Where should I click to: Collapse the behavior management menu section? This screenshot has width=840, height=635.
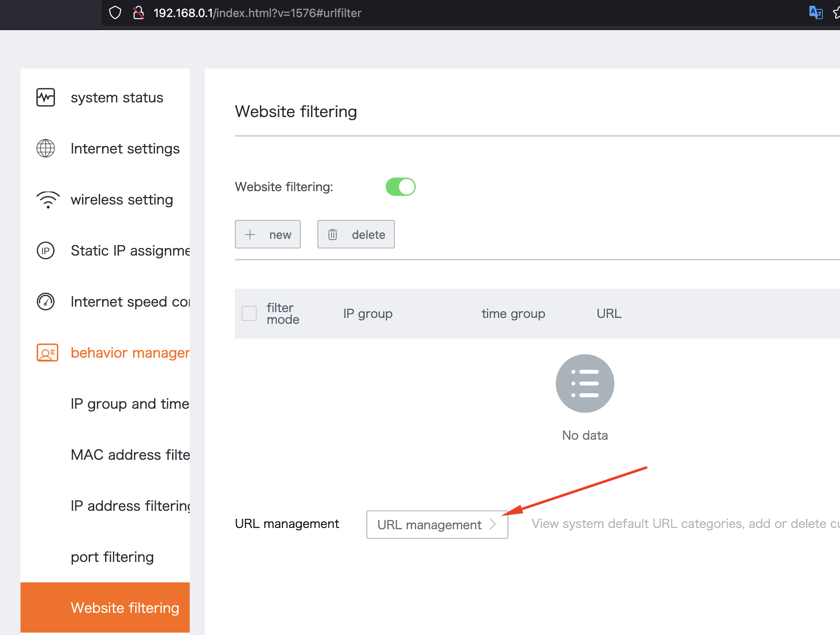tap(129, 353)
